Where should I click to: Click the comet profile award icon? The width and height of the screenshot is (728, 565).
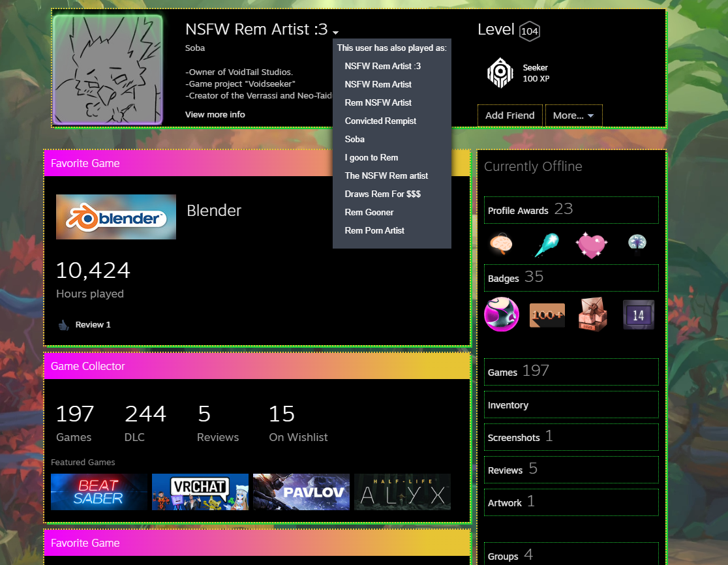547,244
